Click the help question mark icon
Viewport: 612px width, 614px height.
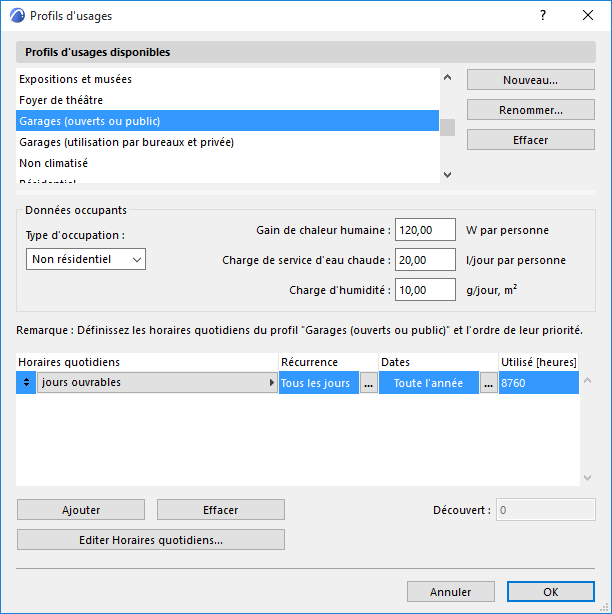pyautogui.click(x=542, y=15)
